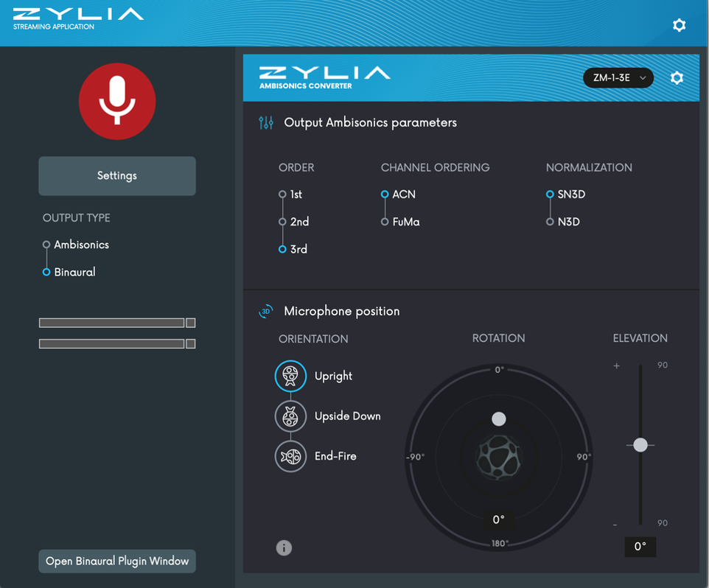Click the elevation slider handle
The height and width of the screenshot is (588, 709).
[x=640, y=445]
